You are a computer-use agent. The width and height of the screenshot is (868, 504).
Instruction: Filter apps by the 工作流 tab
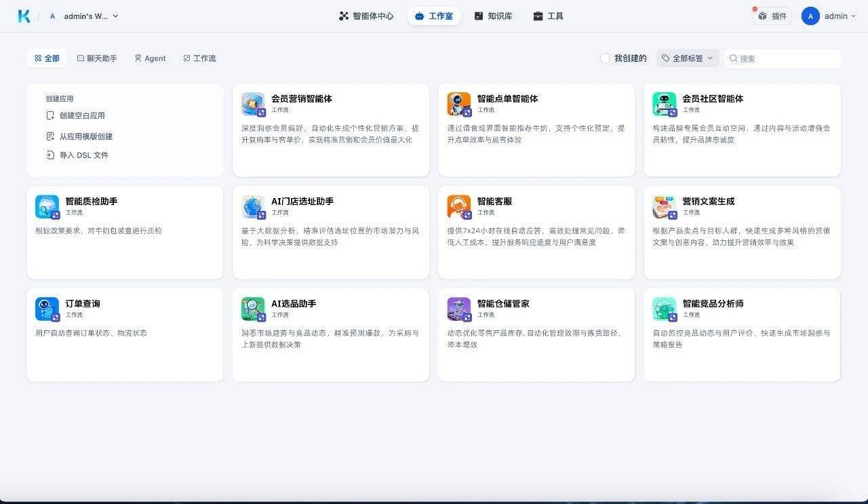199,58
